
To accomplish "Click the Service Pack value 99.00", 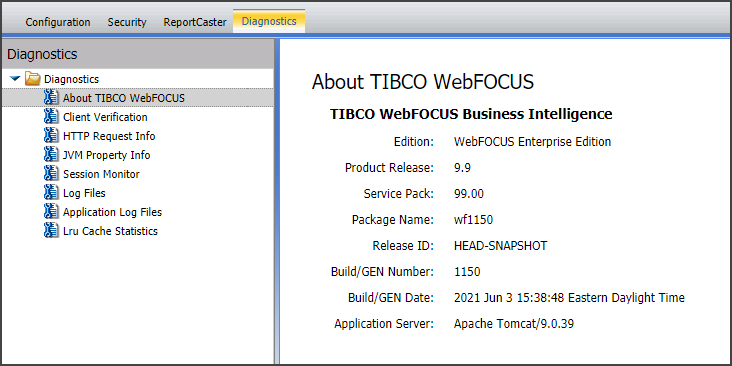I will pos(469,194).
